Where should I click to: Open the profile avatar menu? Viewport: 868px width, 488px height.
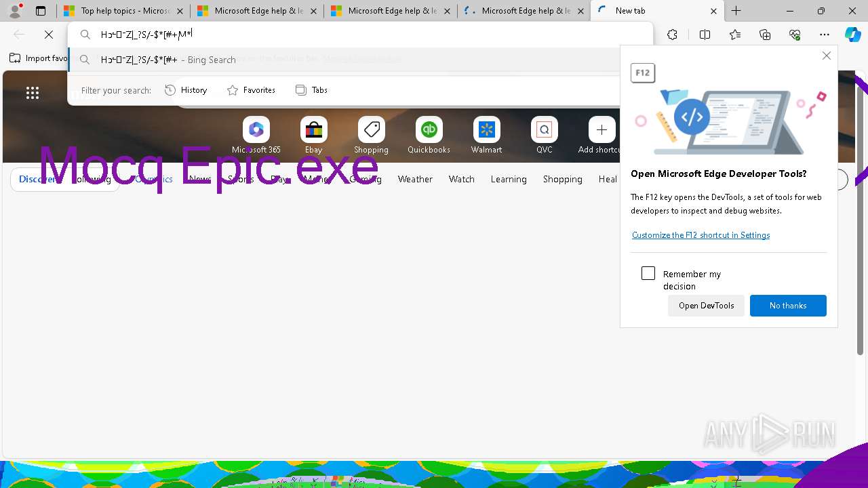click(15, 11)
